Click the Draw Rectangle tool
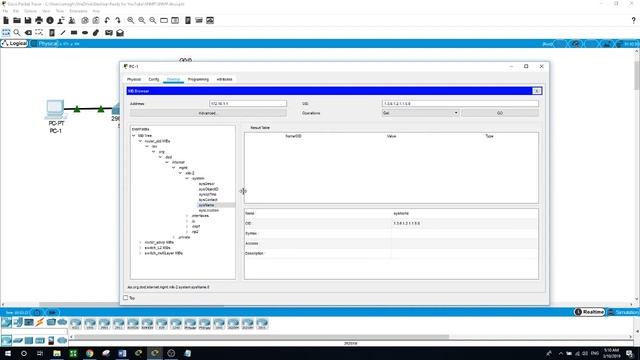This screenshot has height=360, width=640. click(x=74, y=33)
